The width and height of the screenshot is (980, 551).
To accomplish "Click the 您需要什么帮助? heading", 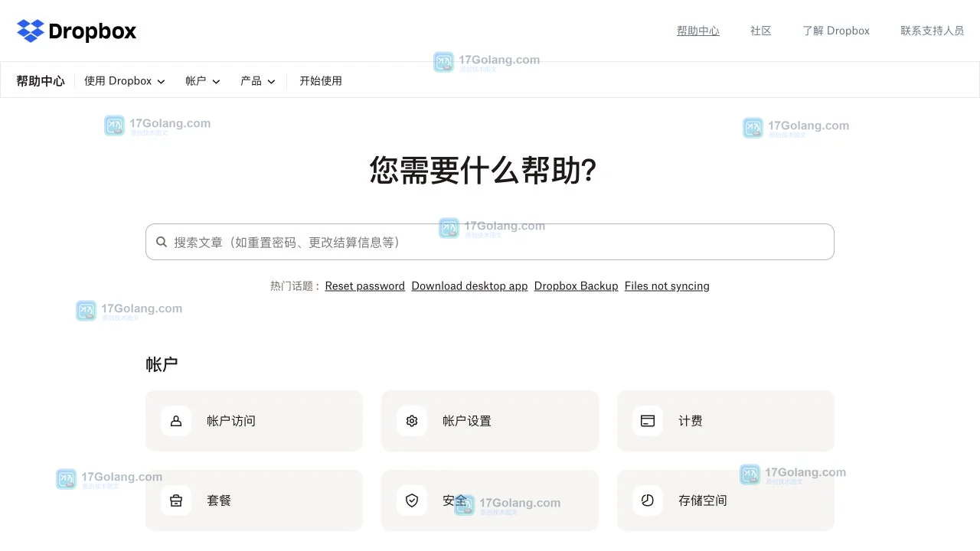I will point(483,170).
